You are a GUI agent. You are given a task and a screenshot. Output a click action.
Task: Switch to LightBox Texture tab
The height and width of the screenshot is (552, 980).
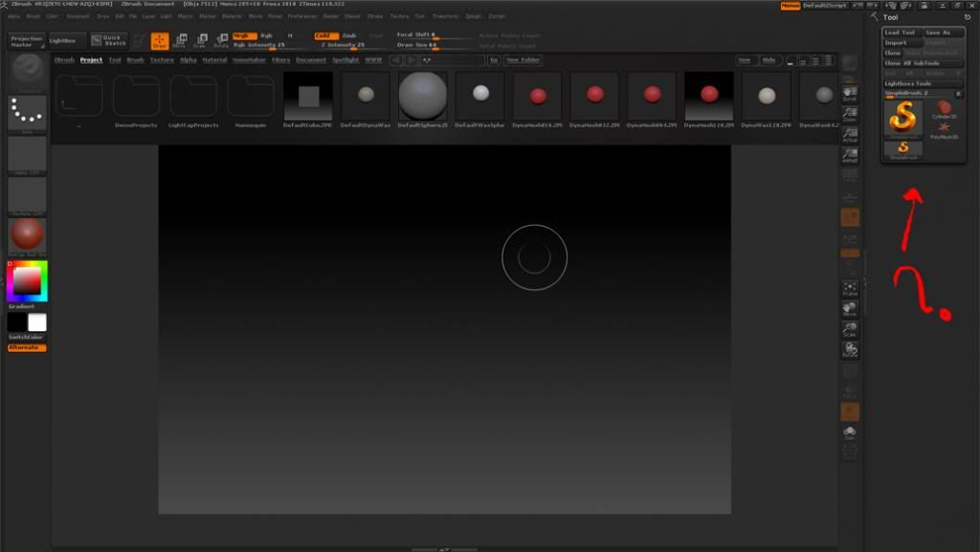coord(162,60)
